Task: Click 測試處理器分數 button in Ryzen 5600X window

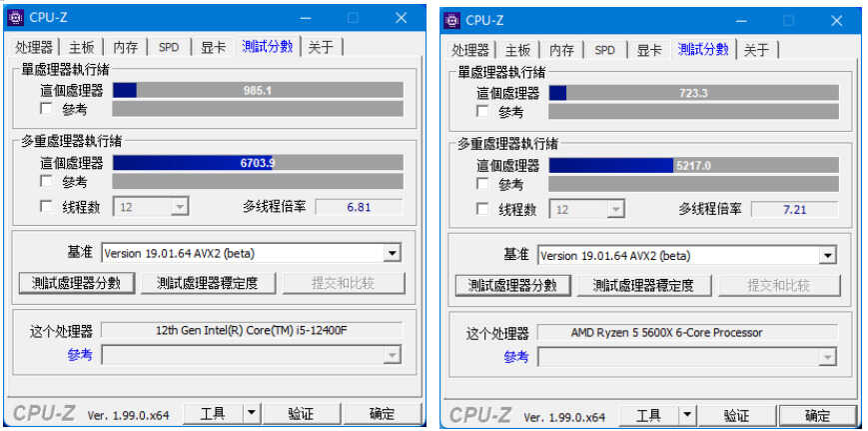Action: pos(512,285)
